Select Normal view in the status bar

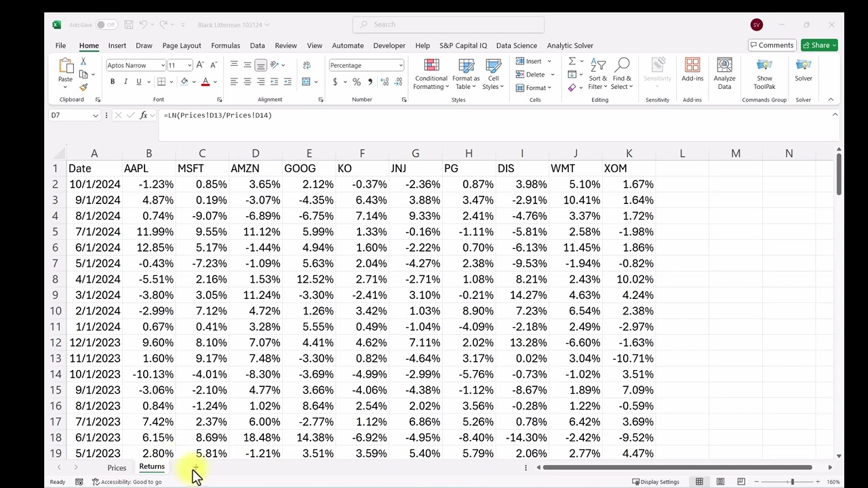pos(699,482)
